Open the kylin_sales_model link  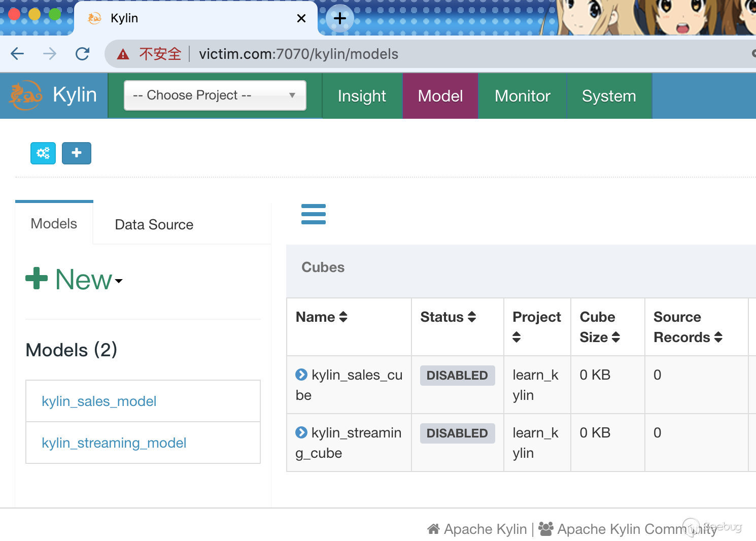99,401
